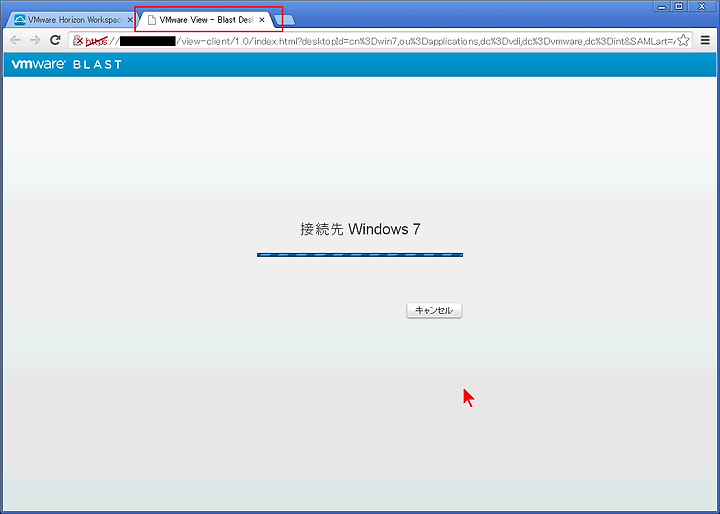Go forward to the next page
The height and width of the screenshot is (514, 720).
(35, 40)
